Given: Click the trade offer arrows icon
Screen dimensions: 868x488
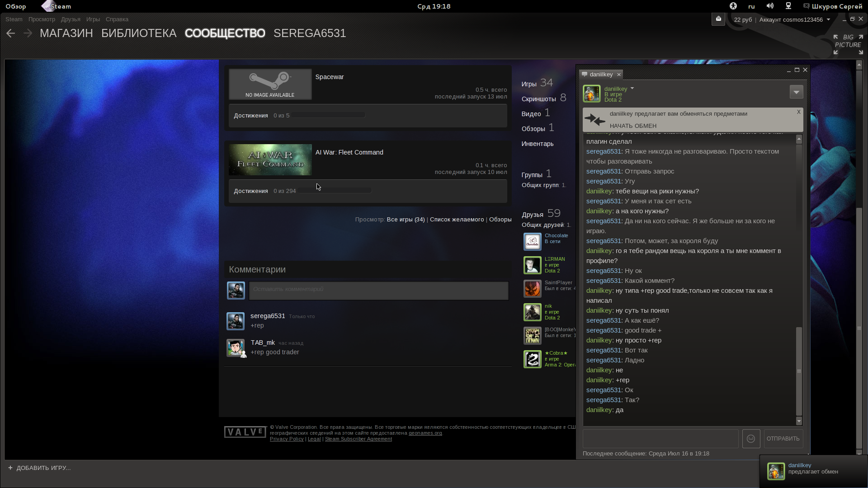Looking at the screenshot, I should (594, 120).
